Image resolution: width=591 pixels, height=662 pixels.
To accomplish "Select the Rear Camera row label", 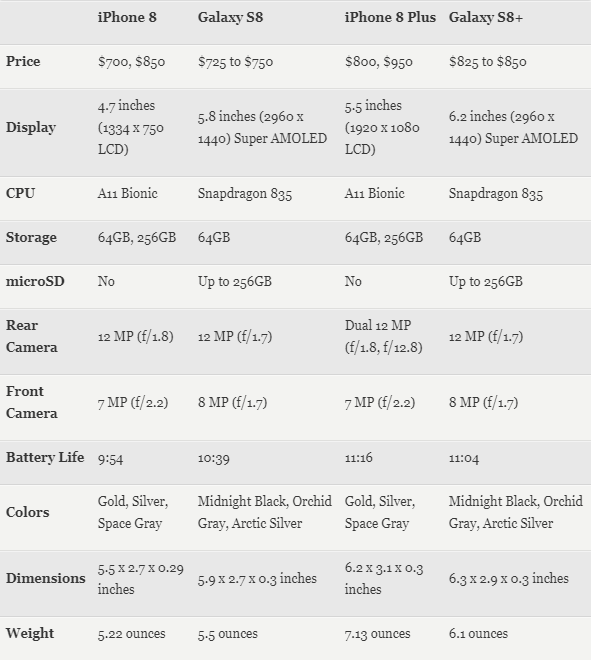I will click(32, 336).
